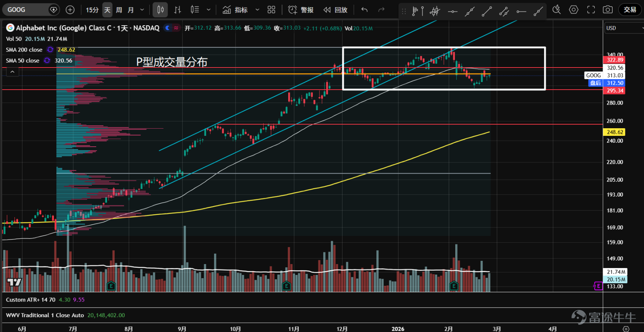
Task: Select the fixed range volume profile tool
Action: tap(418, 11)
